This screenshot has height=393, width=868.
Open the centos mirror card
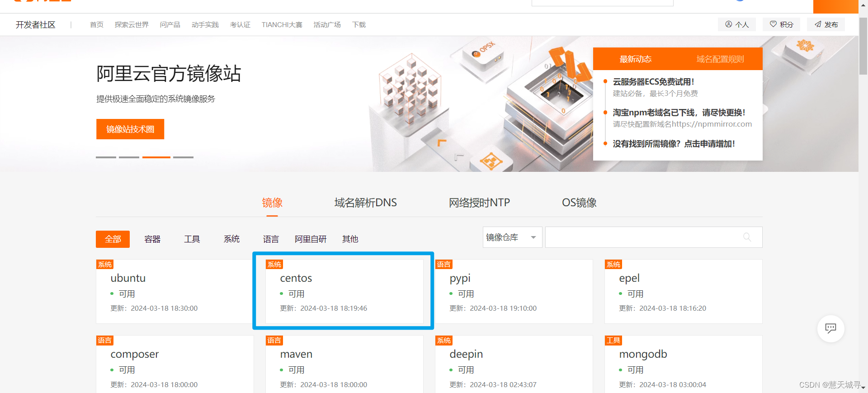(344, 291)
